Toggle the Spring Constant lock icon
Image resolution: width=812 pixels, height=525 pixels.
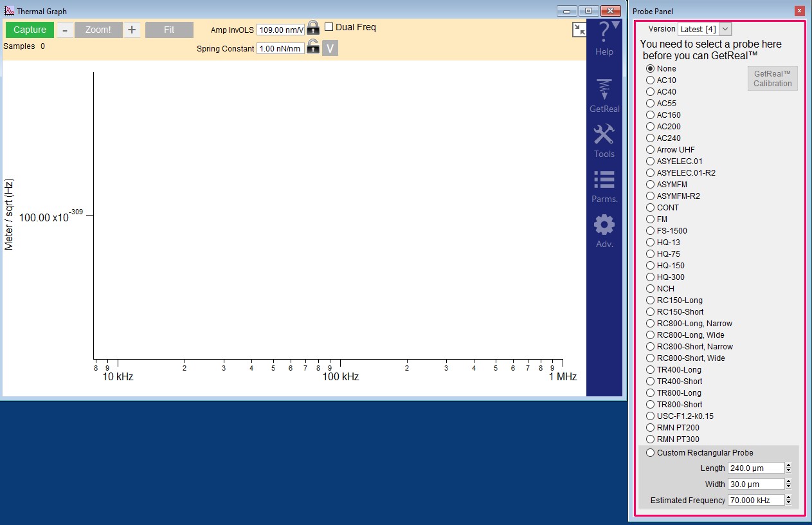pyautogui.click(x=312, y=47)
